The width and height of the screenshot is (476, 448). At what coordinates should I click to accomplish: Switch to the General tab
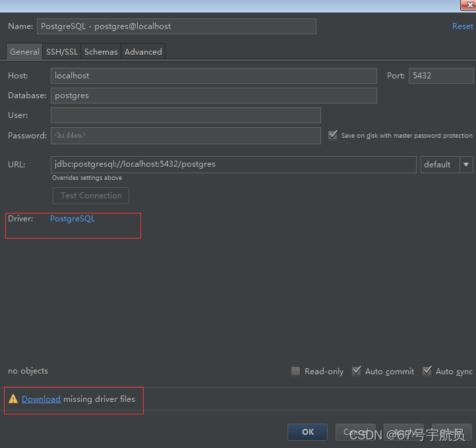tap(24, 51)
